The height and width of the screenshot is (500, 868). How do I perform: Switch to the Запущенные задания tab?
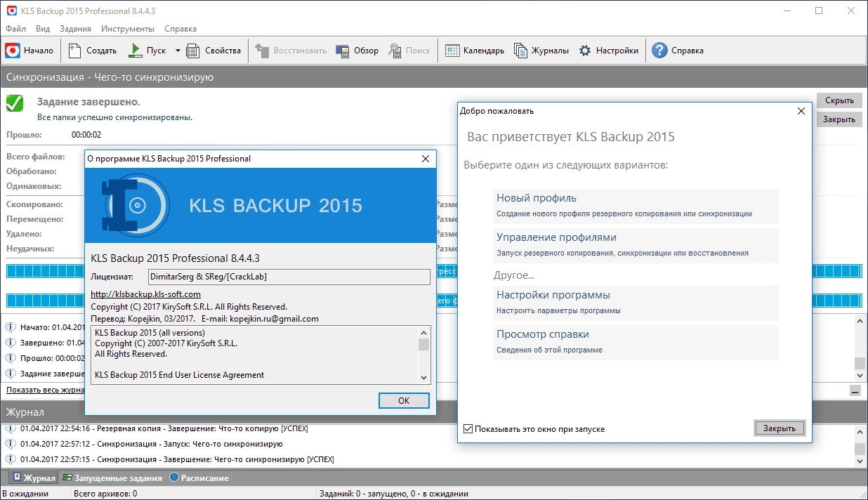[112, 478]
